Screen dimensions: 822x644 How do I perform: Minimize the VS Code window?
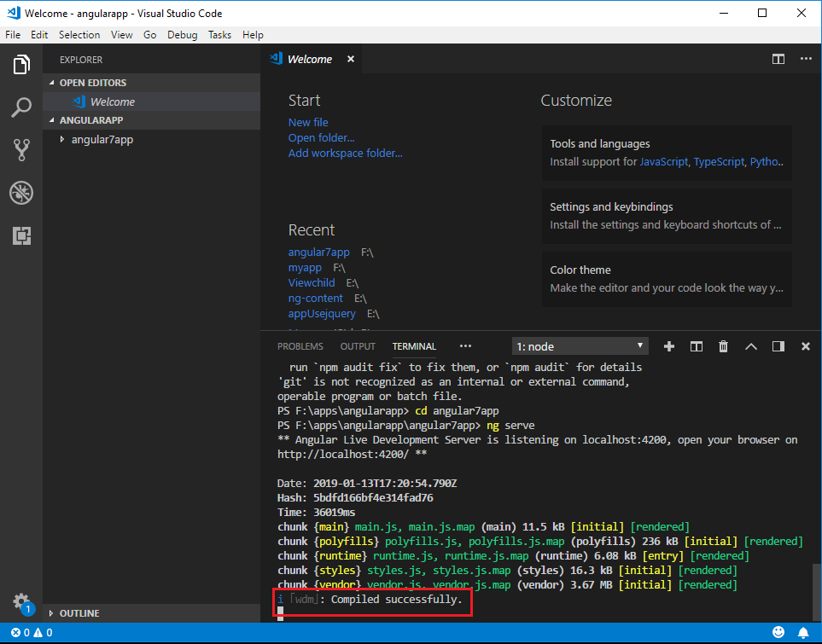pyautogui.click(x=724, y=13)
